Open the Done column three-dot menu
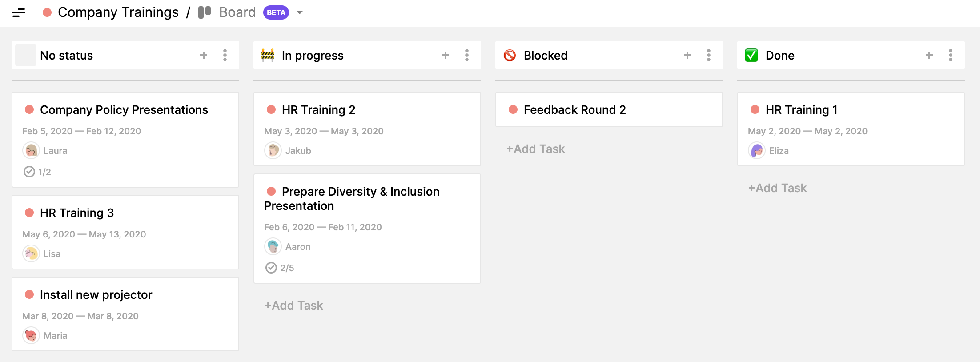The image size is (980, 362). coord(951,55)
